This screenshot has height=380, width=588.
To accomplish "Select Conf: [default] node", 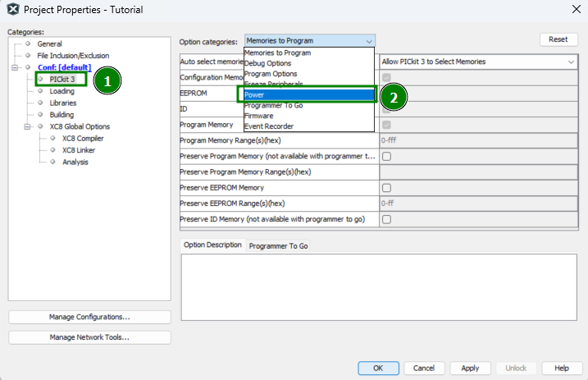I will [64, 67].
